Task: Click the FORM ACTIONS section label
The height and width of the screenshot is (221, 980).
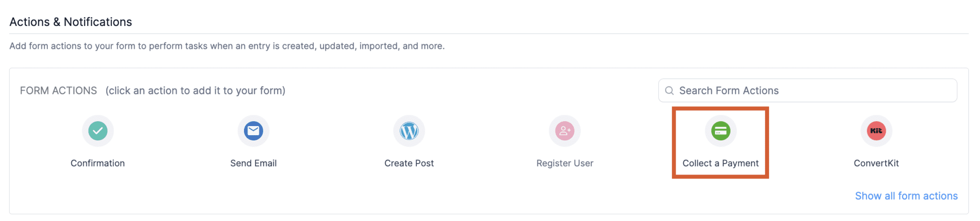Action: coord(58,91)
